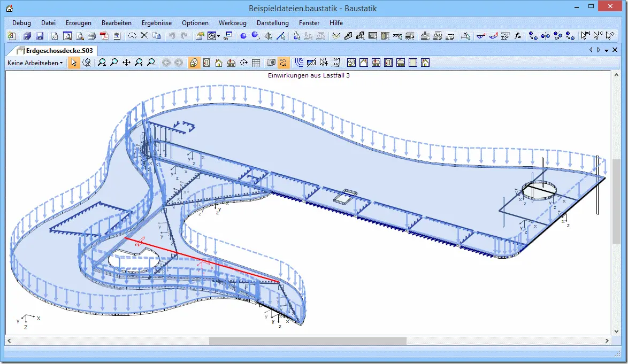Image resolution: width=628 pixels, height=364 pixels.
Task: Click the blue sphere with cursor icon
Action: (256, 36)
